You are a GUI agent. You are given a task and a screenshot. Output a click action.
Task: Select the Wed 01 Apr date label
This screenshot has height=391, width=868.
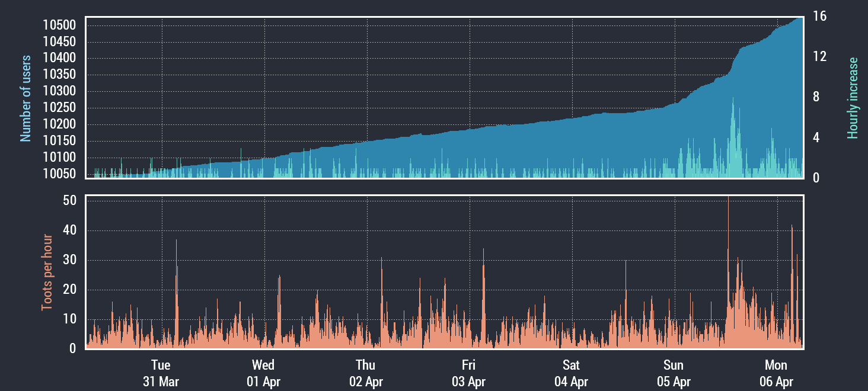[263, 373]
